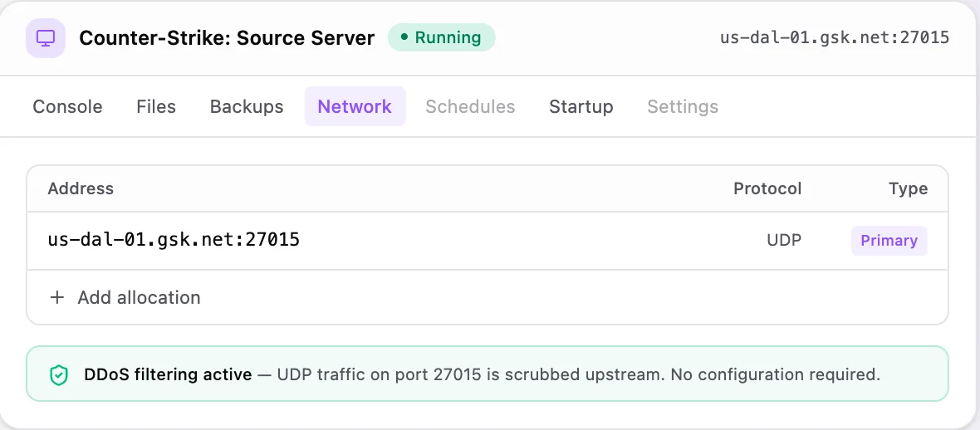Click the Protocol column header
Image resolution: width=980 pixels, height=430 pixels.
coord(767,188)
